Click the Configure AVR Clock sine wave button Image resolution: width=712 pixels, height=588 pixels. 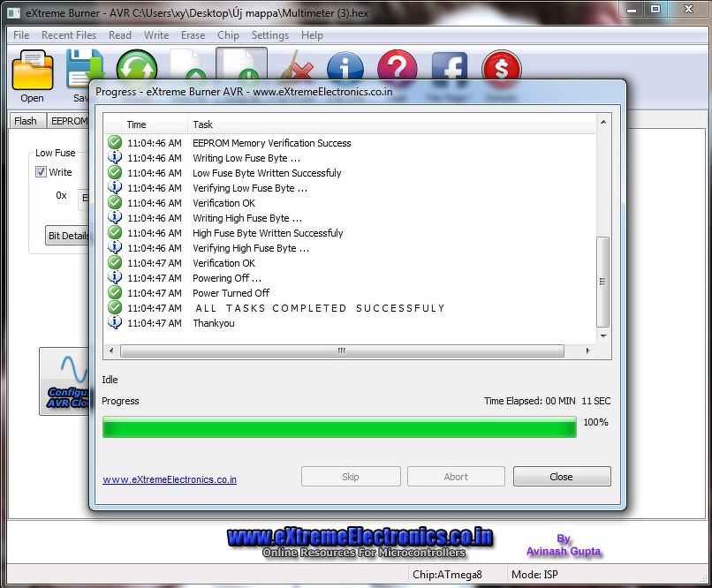[x=65, y=381]
